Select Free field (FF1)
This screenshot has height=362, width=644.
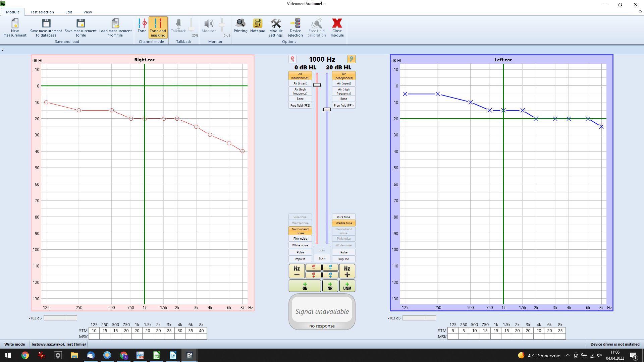click(344, 106)
